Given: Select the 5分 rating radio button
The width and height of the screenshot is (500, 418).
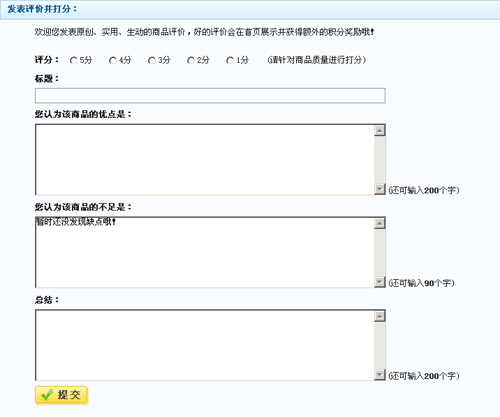Looking at the screenshot, I should click(x=74, y=60).
